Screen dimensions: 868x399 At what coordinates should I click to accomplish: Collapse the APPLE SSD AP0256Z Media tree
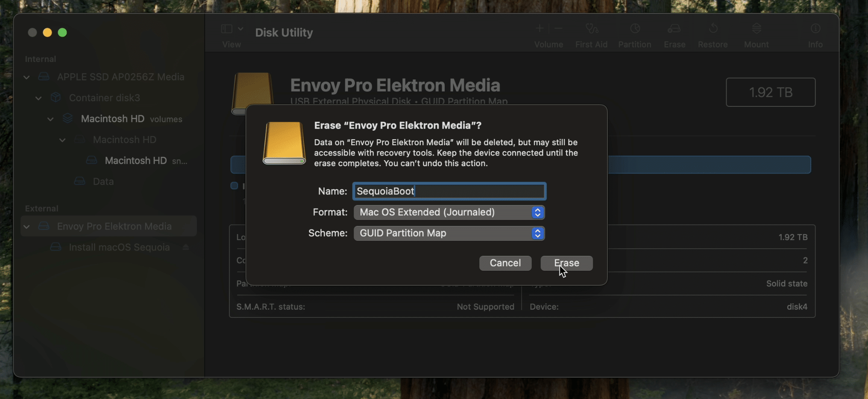tap(26, 77)
